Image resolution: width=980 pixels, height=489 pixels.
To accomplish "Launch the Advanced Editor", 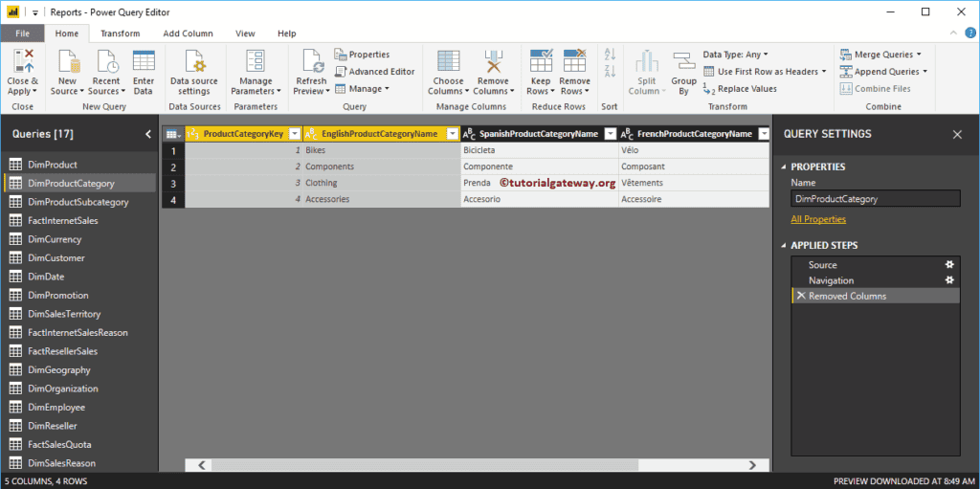I will [x=374, y=71].
